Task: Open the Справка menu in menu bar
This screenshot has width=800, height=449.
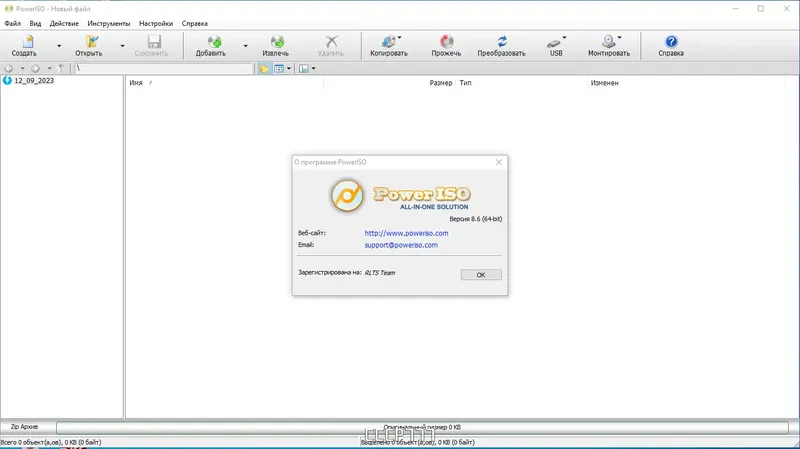Action: click(194, 23)
